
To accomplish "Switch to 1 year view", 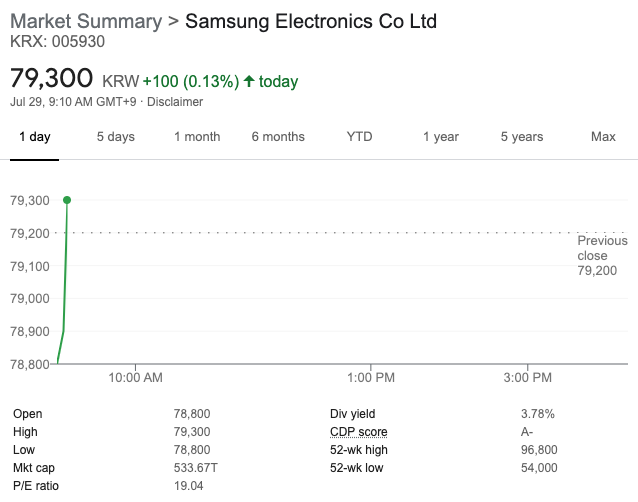I will [440, 136].
